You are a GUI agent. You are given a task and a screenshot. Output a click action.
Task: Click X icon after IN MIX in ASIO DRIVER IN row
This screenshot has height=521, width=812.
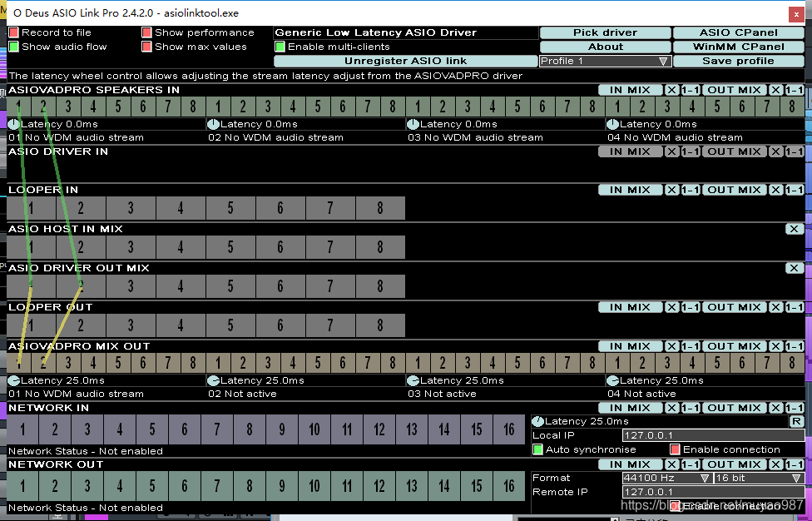[x=671, y=151]
